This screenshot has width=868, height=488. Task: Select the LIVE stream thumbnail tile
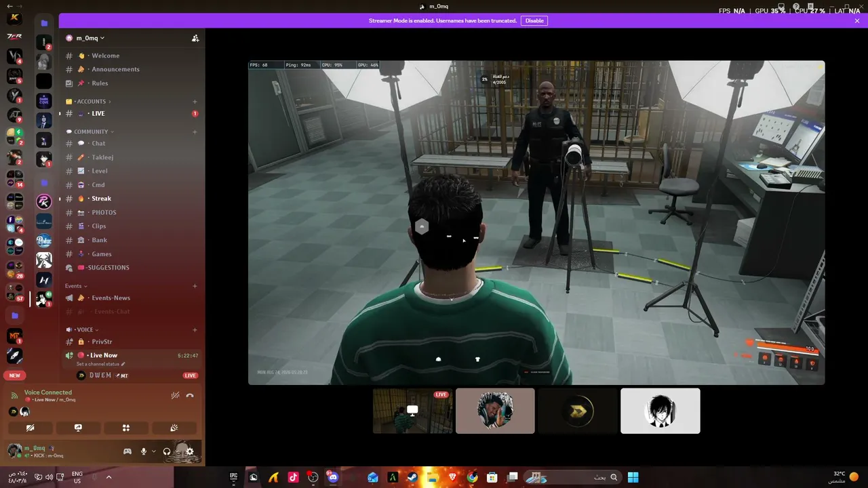pyautogui.click(x=412, y=411)
